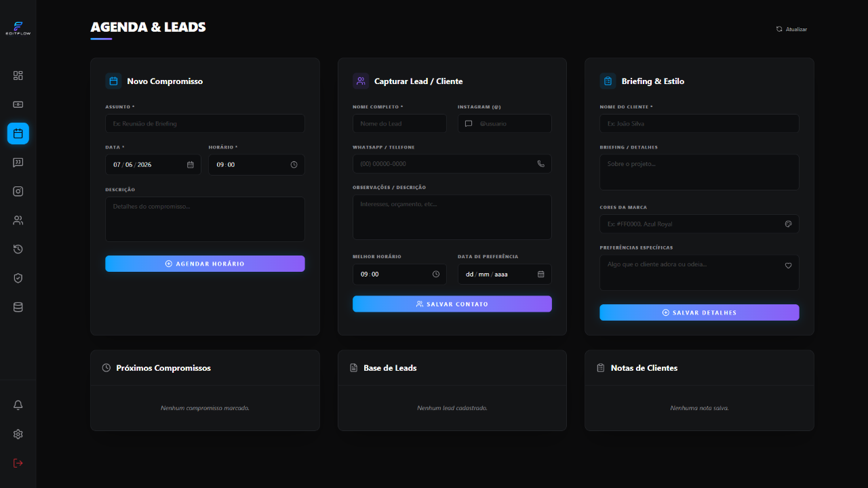The width and height of the screenshot is (868, 488).
Task: Focus the Descrição text area
Action: point(205,219)
